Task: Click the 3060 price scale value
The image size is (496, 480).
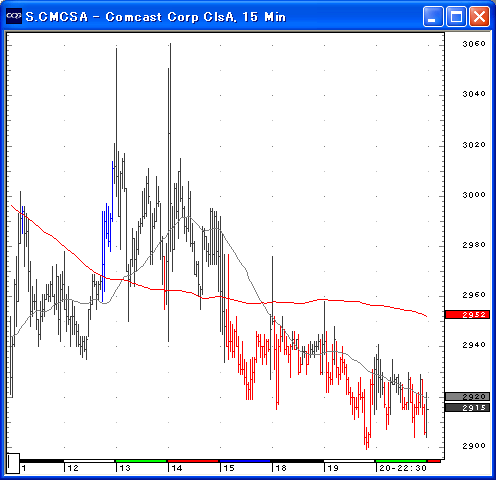Action: (474, 44)
